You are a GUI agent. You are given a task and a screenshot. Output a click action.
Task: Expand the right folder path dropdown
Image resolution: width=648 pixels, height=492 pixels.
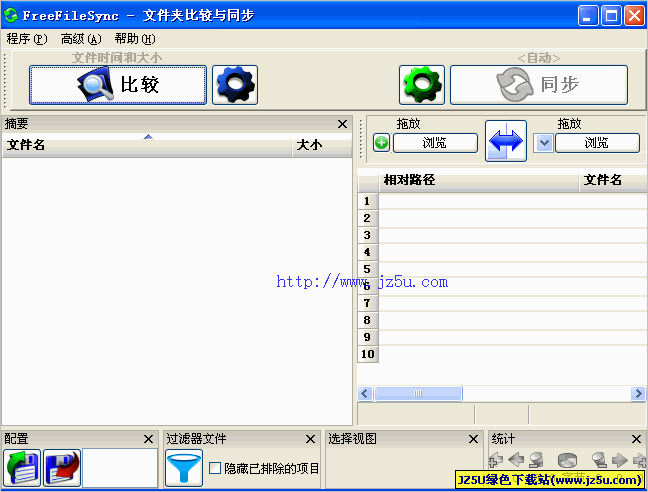543,143
